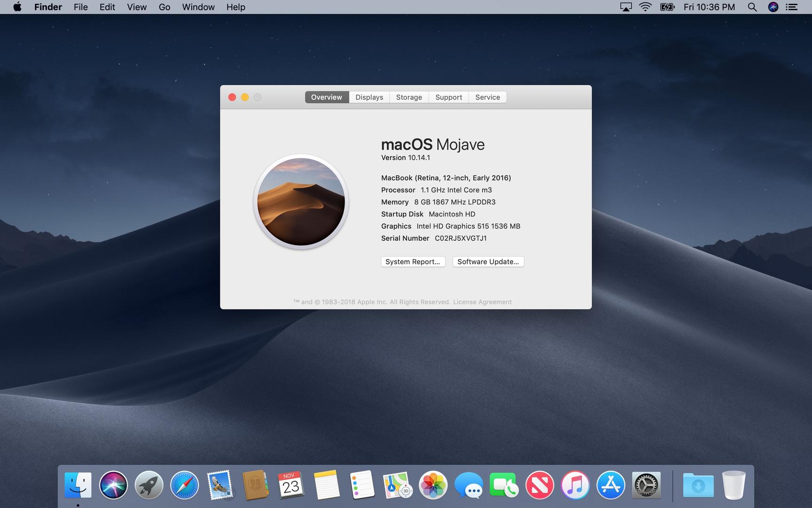Image resolution: width=812 pixels, height=508 pixels.
Task: Open the View menu
Action: pos(137,7)
